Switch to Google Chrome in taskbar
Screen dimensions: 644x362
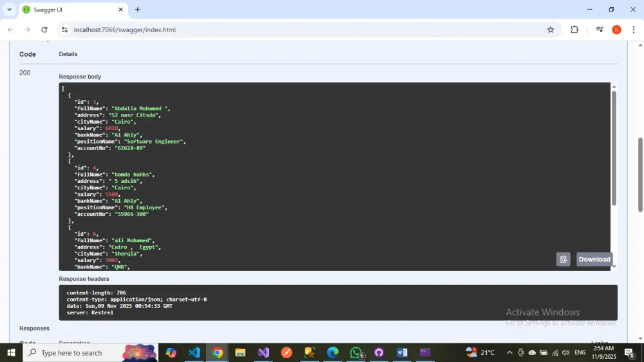coord(217,352)
